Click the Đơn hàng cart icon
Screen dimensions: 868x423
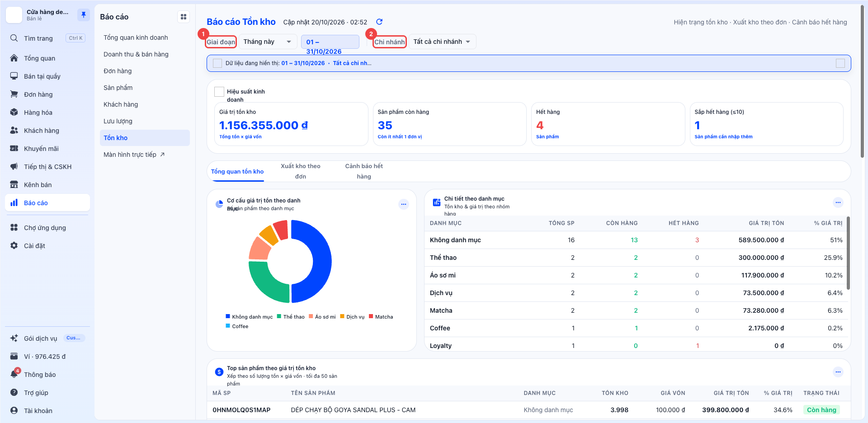(x=14, y=94)
